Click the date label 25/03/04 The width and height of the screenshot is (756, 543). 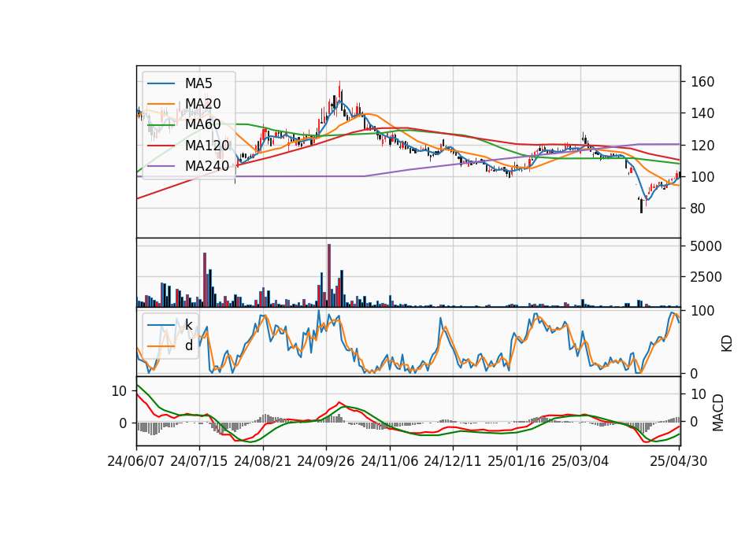(x=580, y=461)
